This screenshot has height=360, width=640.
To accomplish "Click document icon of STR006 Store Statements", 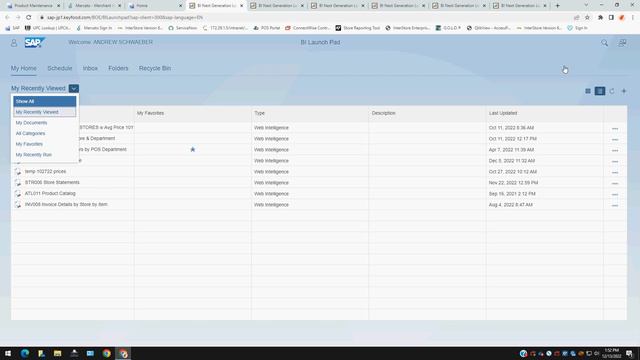I will 18,183.
